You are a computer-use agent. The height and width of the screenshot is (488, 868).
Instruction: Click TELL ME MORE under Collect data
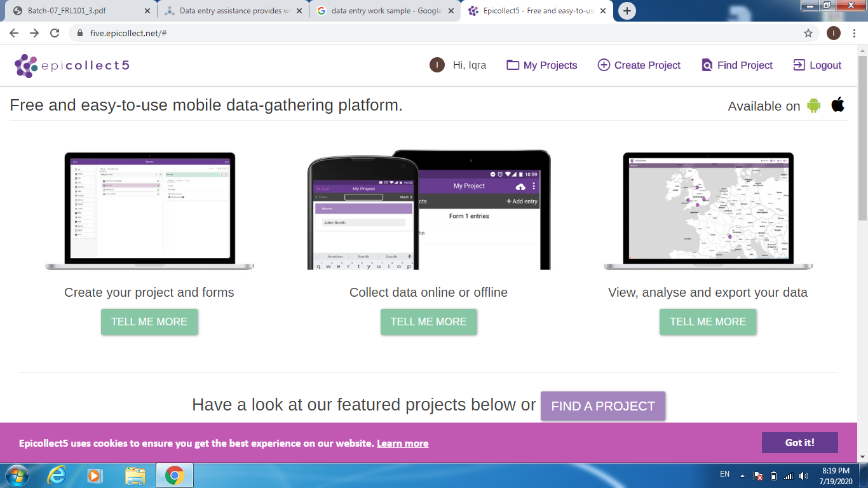[x=428, y=322]
